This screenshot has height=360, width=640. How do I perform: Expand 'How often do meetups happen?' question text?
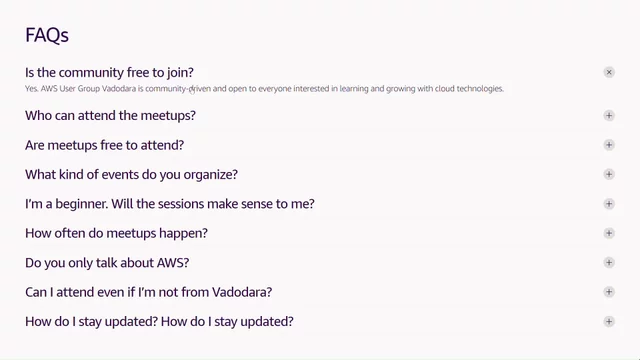(x=116, y=233)
